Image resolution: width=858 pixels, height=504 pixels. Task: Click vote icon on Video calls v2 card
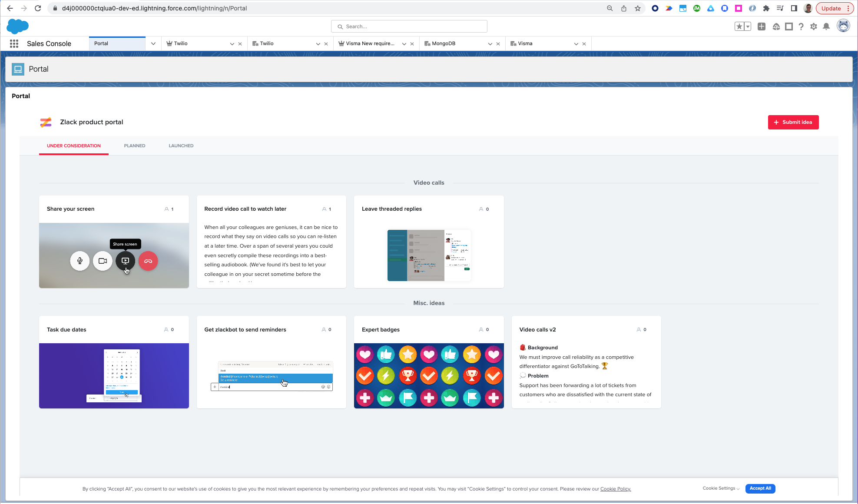click(639, 330)
